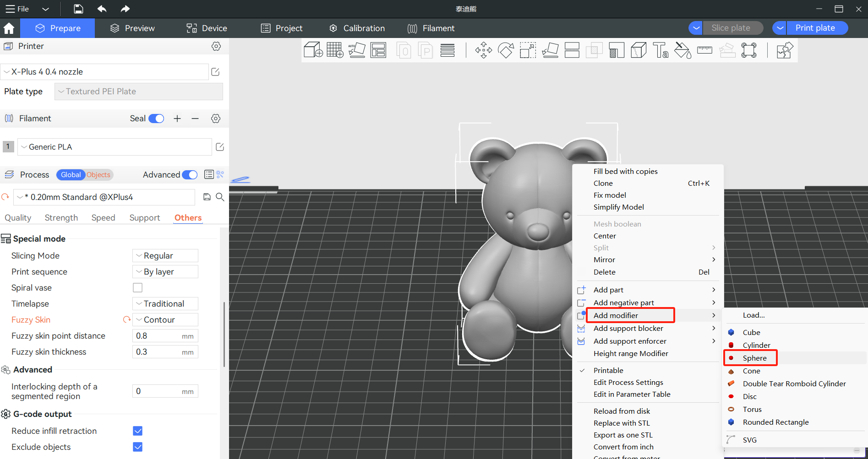Click the Fuzzy skin point distance field
The width and height of the screenshot is (868, 459).
pos(165,335)
